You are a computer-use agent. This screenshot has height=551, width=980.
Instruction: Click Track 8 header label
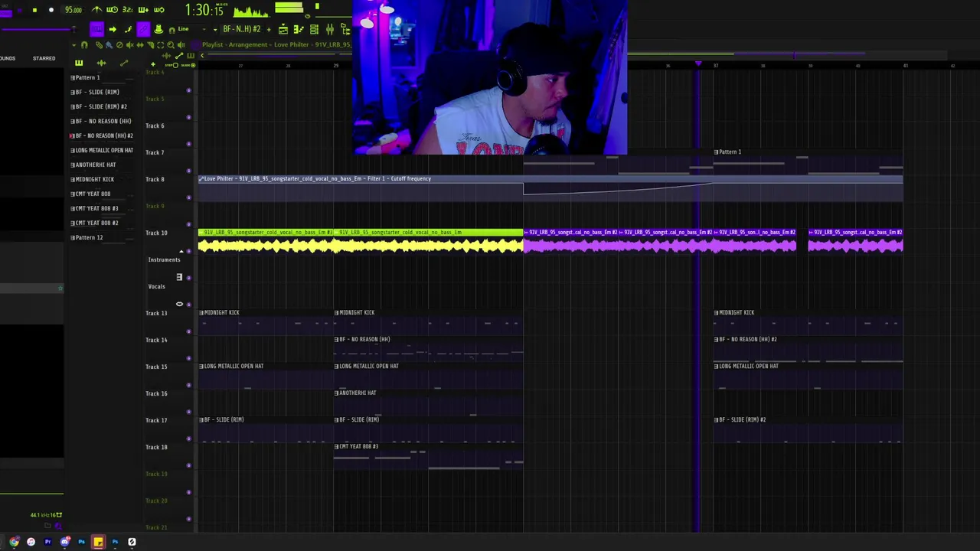155,179
